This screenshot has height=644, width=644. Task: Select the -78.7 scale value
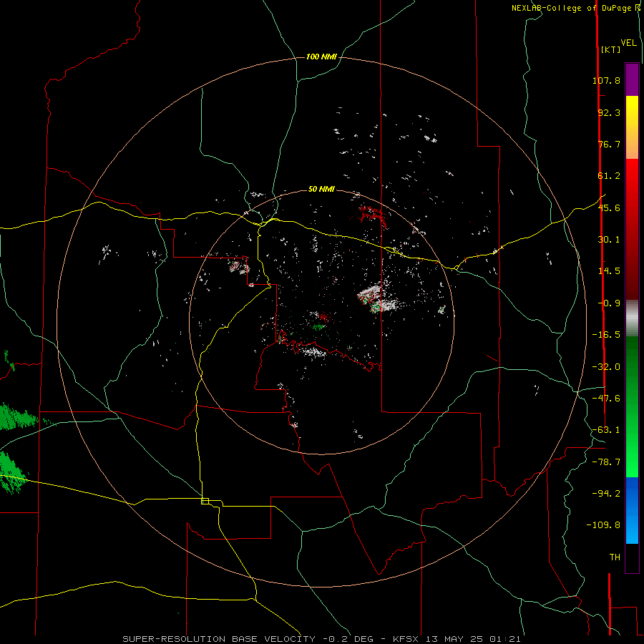(606, 462)
